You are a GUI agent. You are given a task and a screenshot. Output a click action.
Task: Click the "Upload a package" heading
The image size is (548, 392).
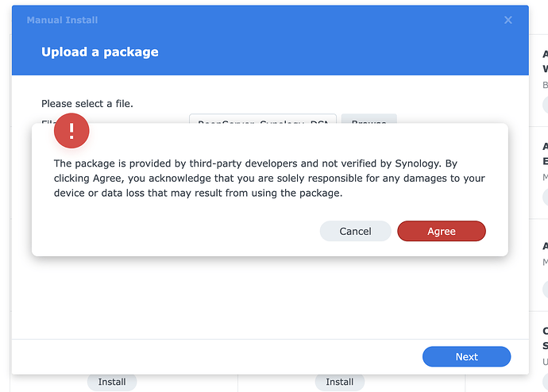coord(100,52)
